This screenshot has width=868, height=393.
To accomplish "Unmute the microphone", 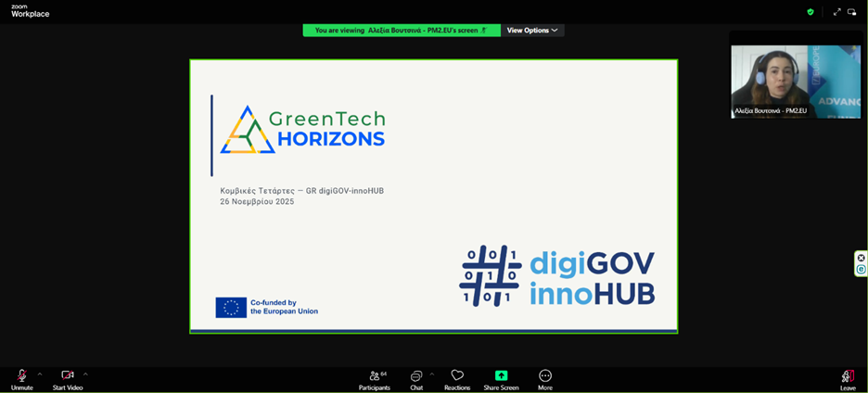I will [21, 378].
